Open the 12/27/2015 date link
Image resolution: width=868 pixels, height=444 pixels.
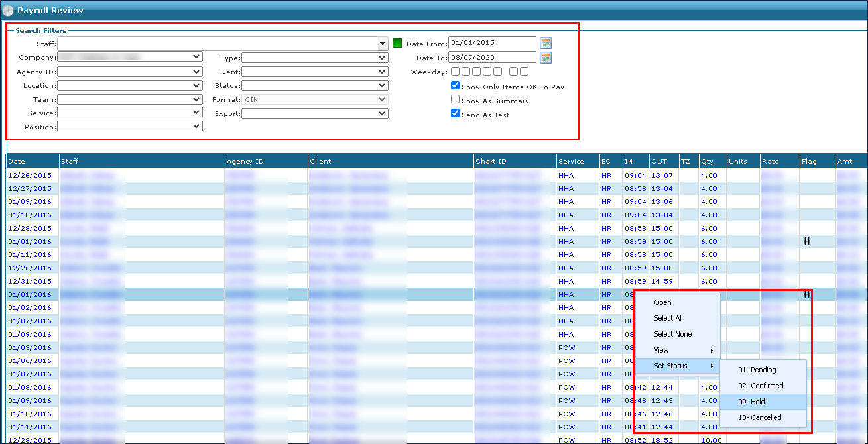tap(29, 188)
